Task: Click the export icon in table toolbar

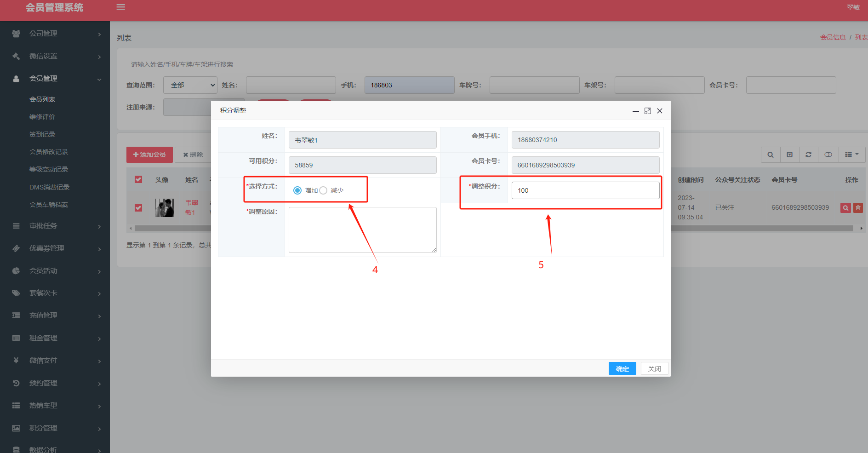Action: pos(789,155)
